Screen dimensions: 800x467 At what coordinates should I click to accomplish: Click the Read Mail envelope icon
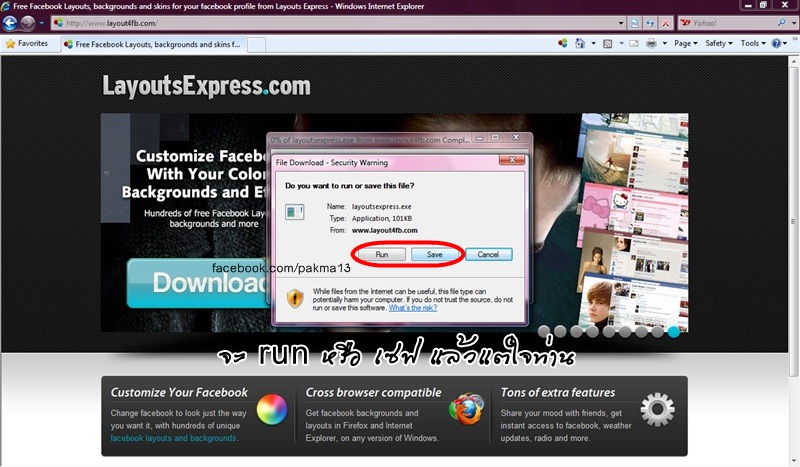(x=634, y=44)
